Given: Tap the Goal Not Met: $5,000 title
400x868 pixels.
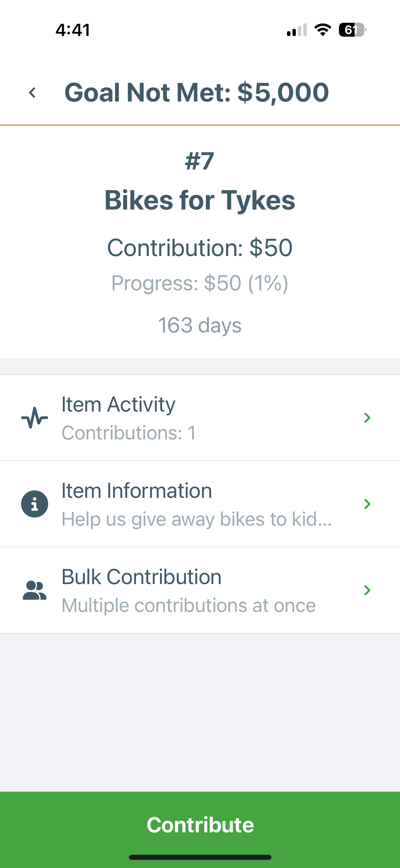Looking at the screenshot, I should pyautogui.click(x=197, y=92).
